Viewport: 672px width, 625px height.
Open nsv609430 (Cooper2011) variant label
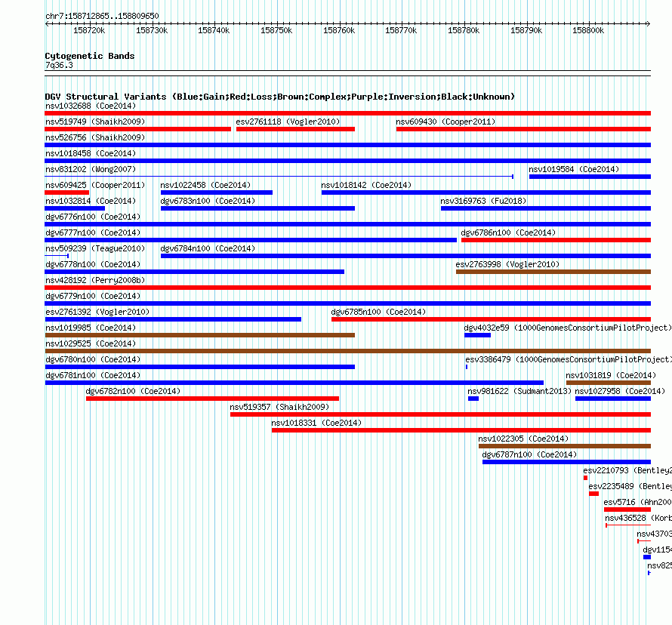point(445,122)
